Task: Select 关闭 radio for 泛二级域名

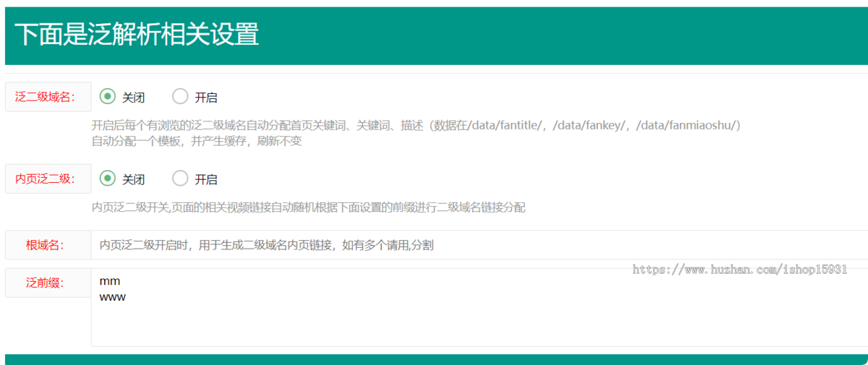Action: pos(107,97)
